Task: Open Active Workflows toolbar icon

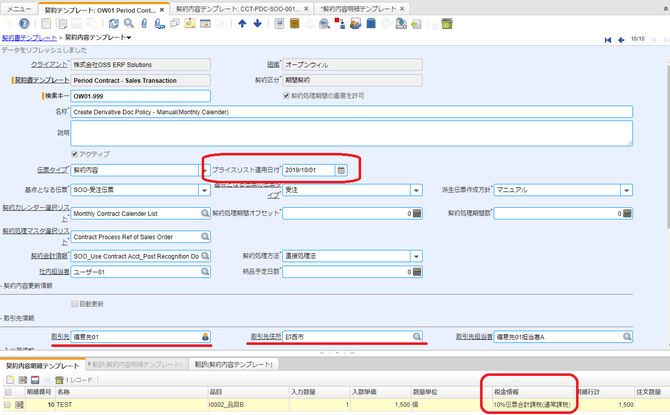Action: (340, 24)
